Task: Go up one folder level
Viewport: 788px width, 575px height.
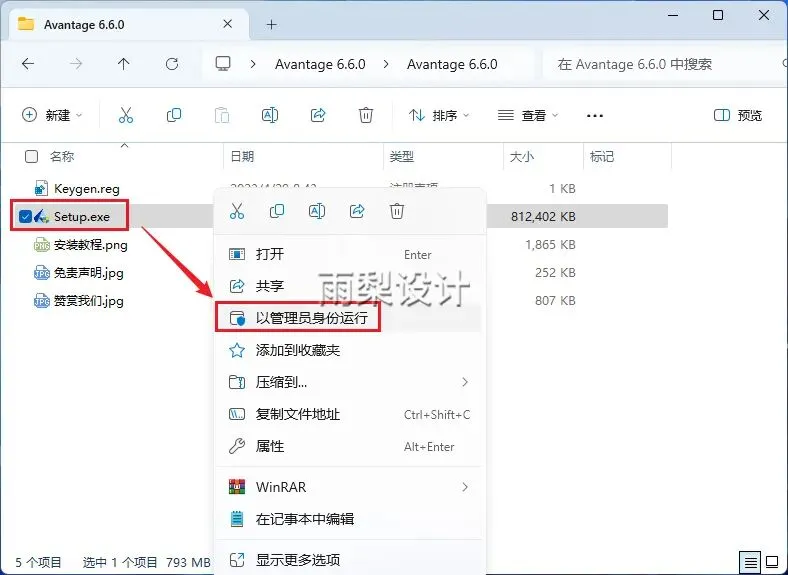Action: point(124,64)
